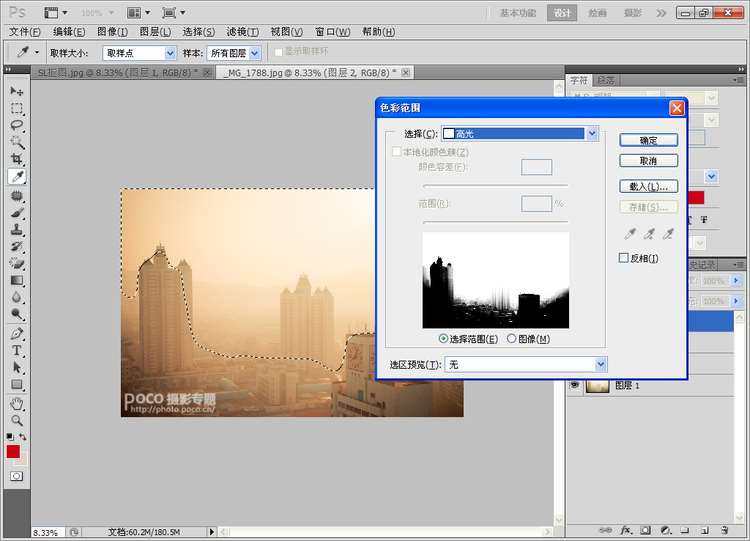
Task: Enable the 反相 (Invert) checkbox
Action: click(624, 258)
